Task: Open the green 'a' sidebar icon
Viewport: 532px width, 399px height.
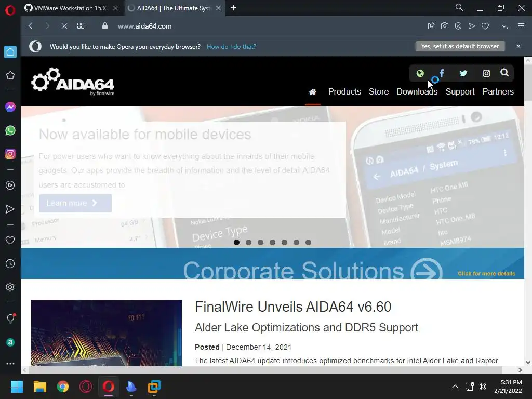Action: pos(10,342)
